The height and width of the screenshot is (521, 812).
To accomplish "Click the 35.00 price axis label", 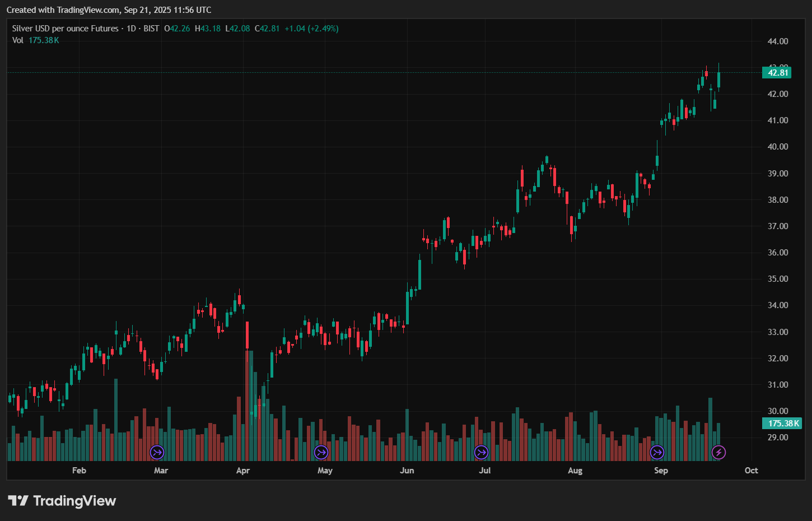I will tap(777, 279).
